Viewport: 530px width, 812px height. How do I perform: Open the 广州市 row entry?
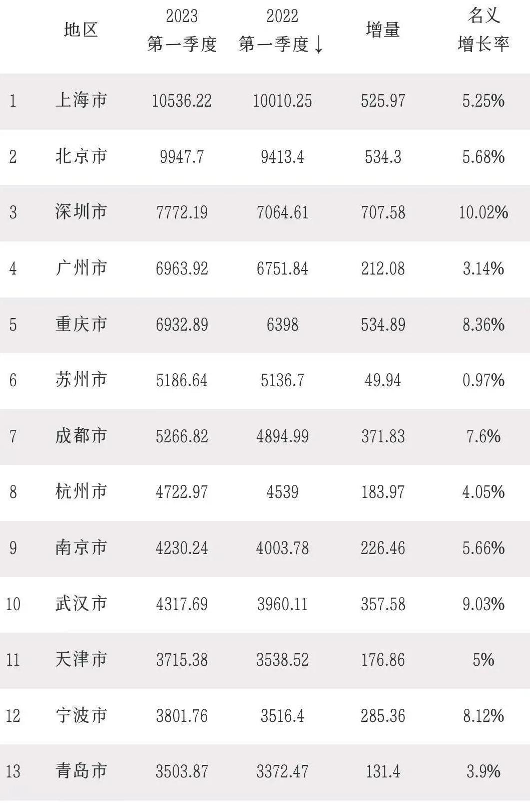[81, 268]
